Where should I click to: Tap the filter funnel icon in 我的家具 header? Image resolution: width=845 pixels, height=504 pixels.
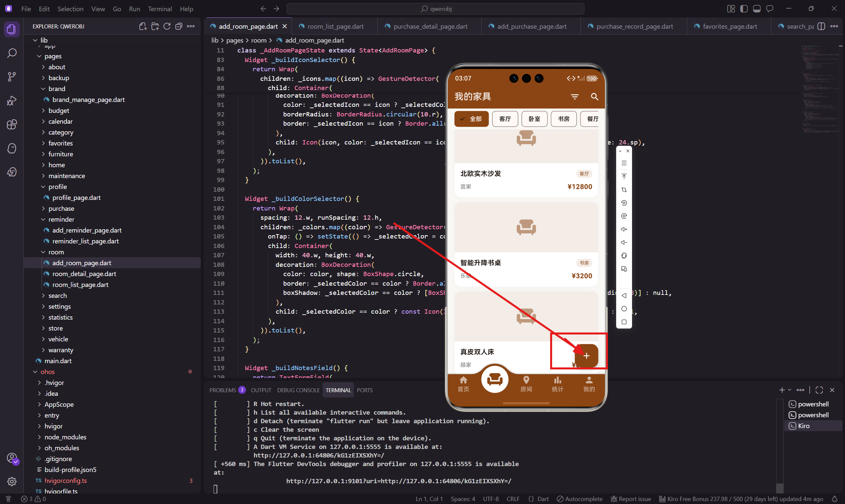coord(575,96)
